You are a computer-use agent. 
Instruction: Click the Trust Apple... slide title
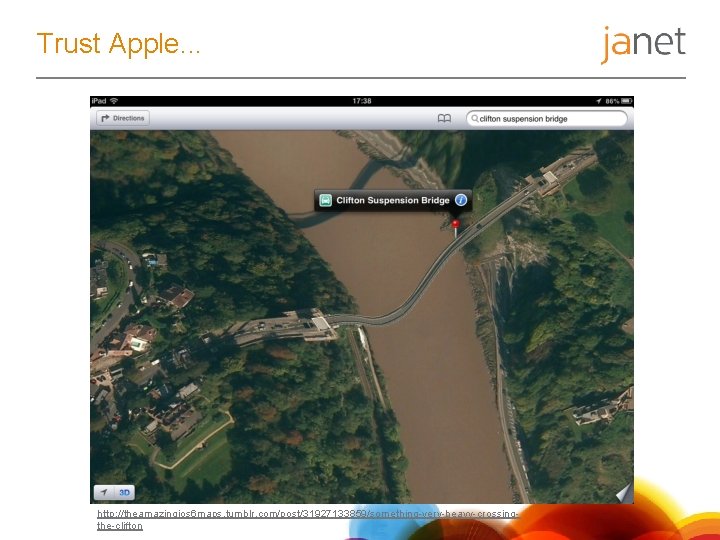point(118,44)
